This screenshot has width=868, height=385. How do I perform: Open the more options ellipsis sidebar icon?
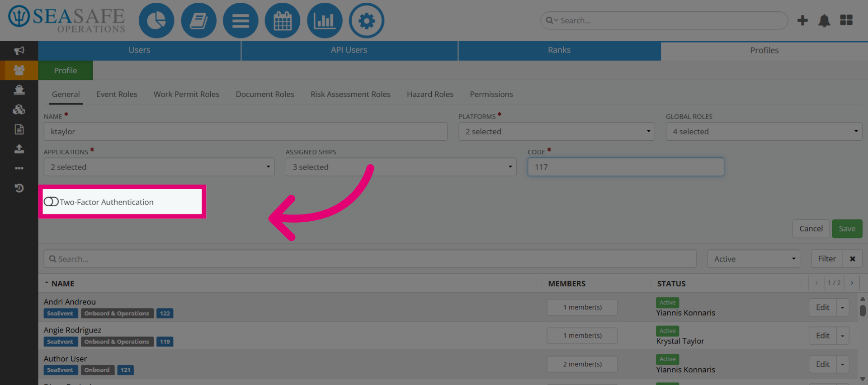(19, 168)
